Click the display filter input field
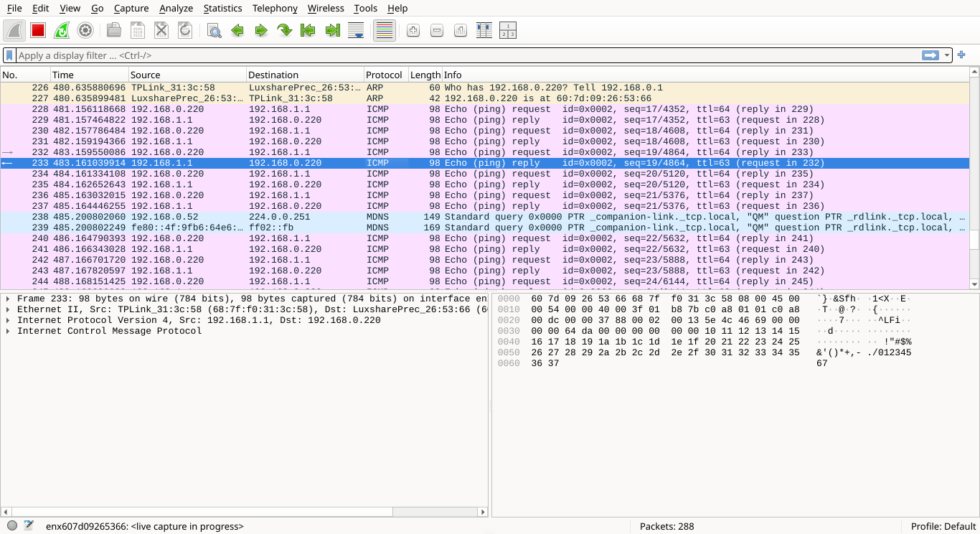Viewport: 980px width, 534px height. (x=466, y=55)
